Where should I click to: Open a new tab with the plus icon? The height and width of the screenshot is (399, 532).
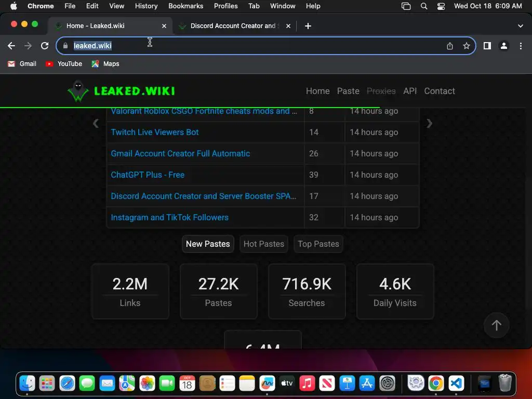(308, 26)
